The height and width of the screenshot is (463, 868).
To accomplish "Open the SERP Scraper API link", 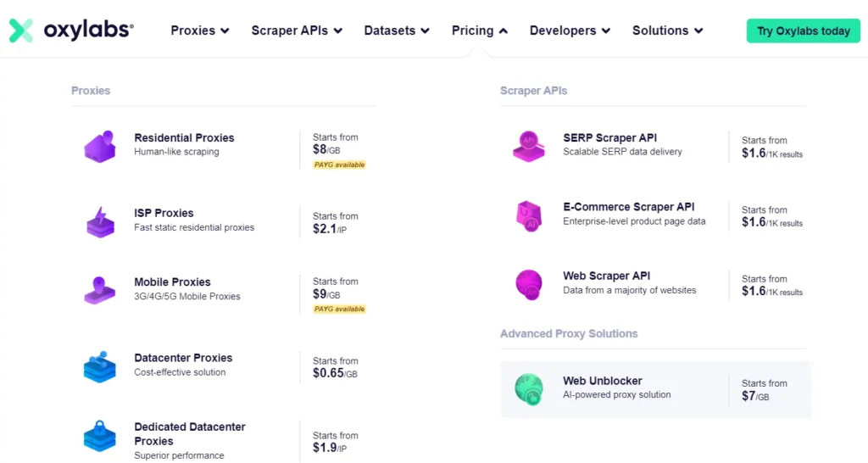I will (x=610, y=137).
